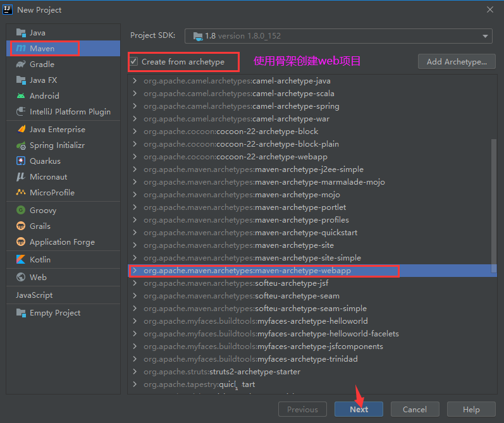Select JavaScript project type

(34, 295)
